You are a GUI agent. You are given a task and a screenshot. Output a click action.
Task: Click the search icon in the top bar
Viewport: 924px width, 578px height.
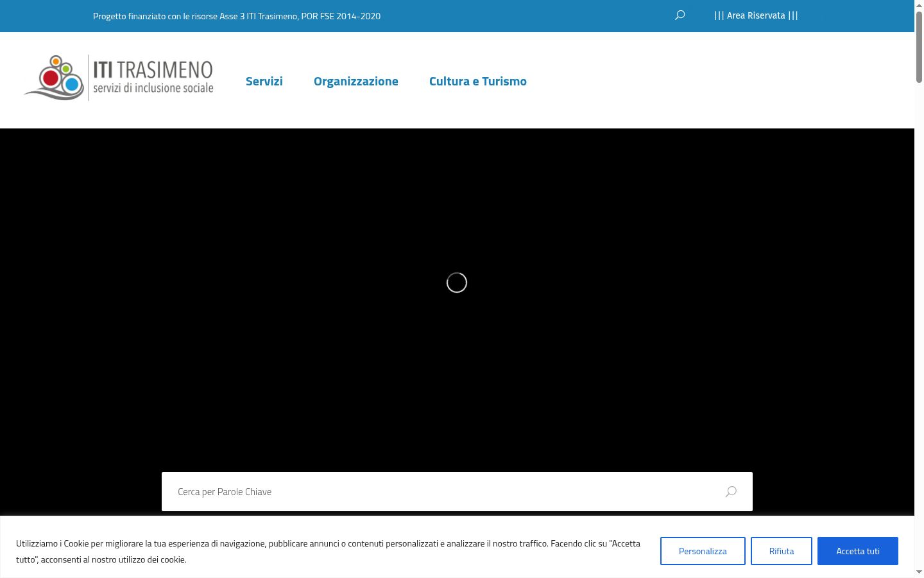point(680,15)
